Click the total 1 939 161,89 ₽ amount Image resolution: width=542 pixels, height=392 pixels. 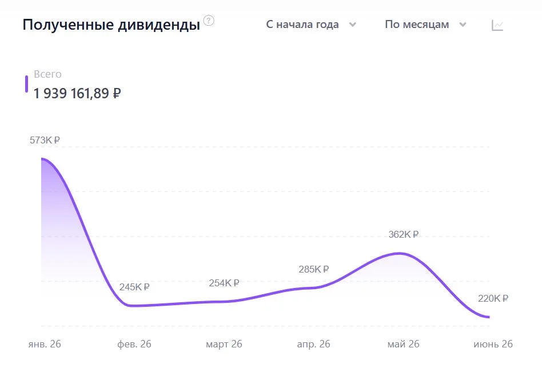pos(77,93)
